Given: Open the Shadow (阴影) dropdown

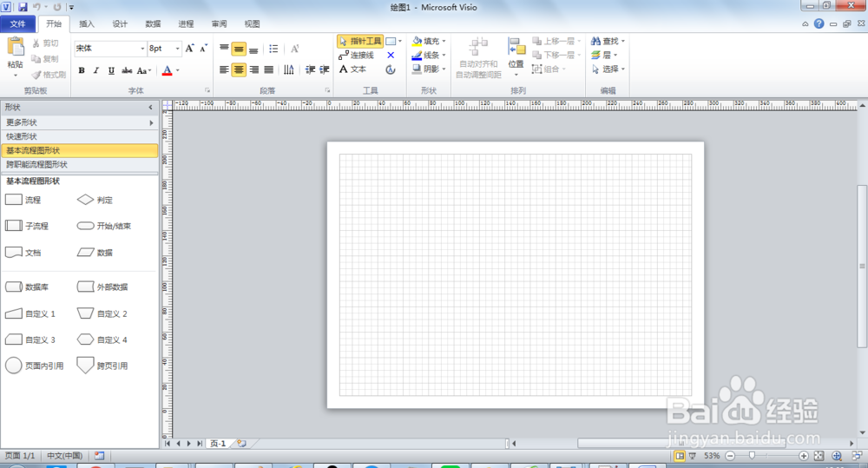Looking at the screenshot, I should tap(429, 69).
